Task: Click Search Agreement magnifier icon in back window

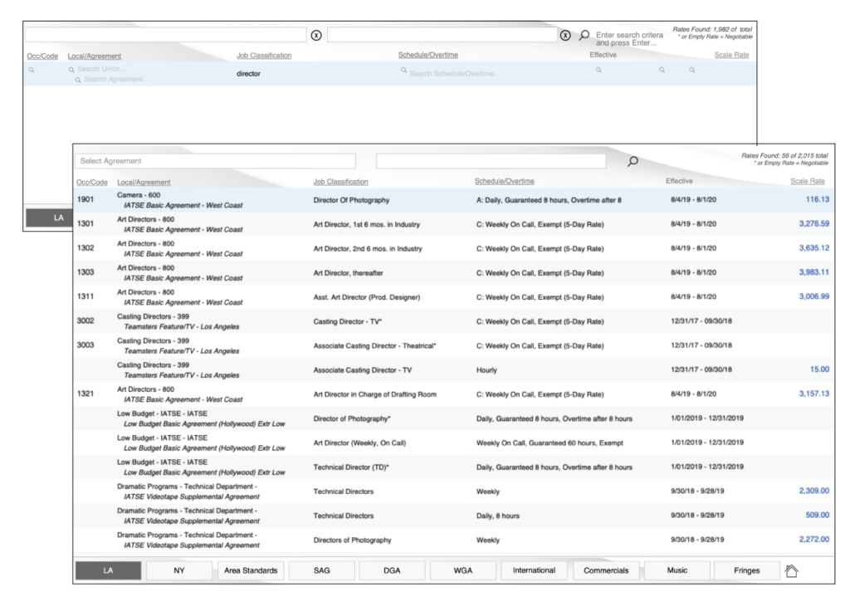Action: tap(78, 80)
